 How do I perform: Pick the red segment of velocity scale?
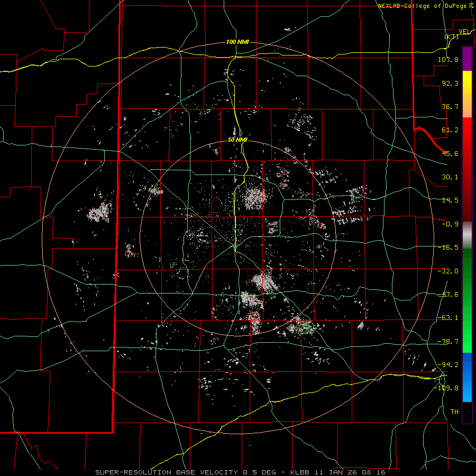point(467,169)
